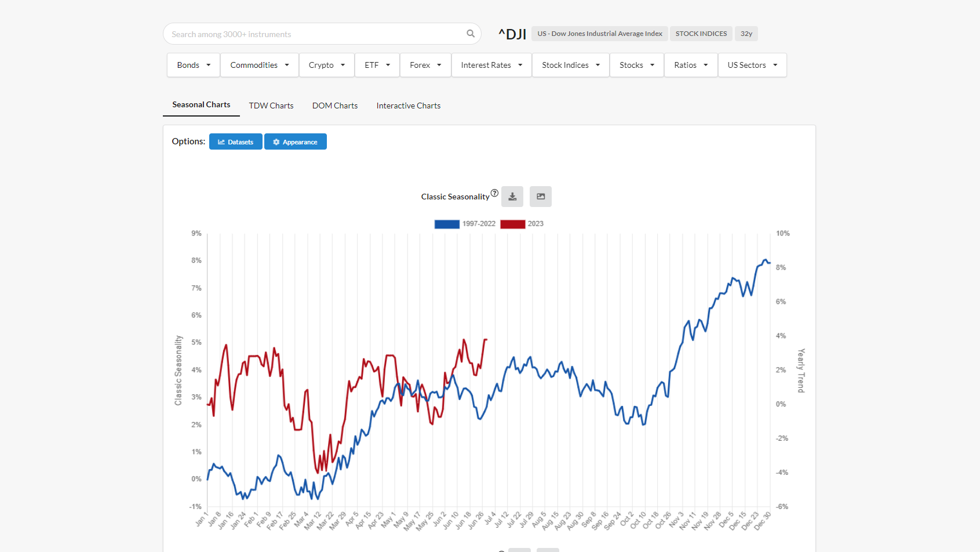Toggle the 2023 series legend
This screenshot has width=980, height=552.
(522, 224)
